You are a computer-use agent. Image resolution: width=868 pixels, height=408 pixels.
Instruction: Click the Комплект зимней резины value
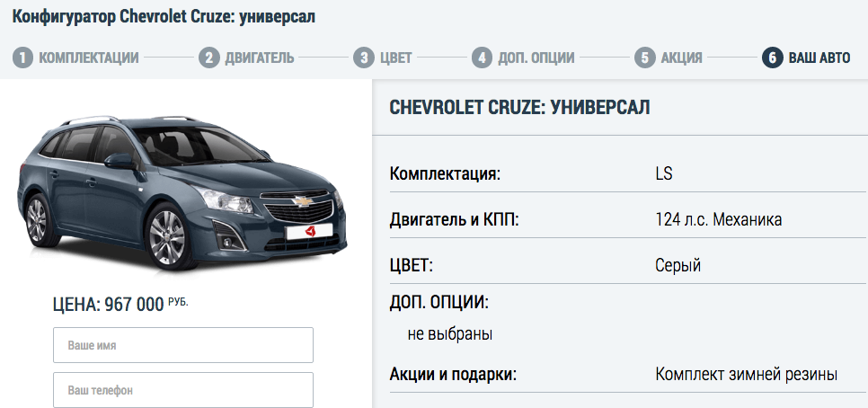tap(746, 374)
